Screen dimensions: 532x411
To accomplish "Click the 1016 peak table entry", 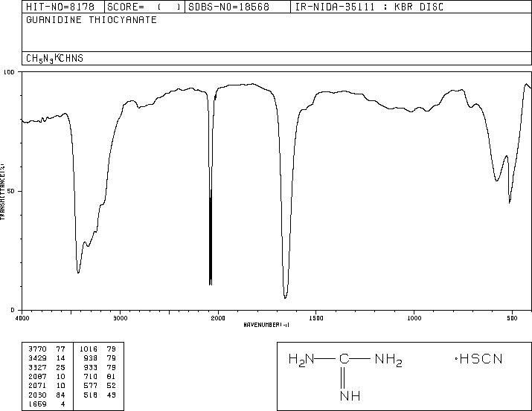I will click(x=89, y=349).
